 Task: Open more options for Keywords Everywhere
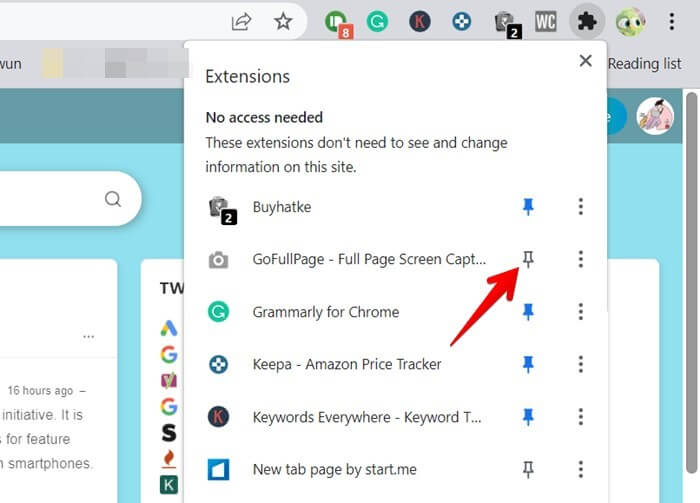point(580,416)
